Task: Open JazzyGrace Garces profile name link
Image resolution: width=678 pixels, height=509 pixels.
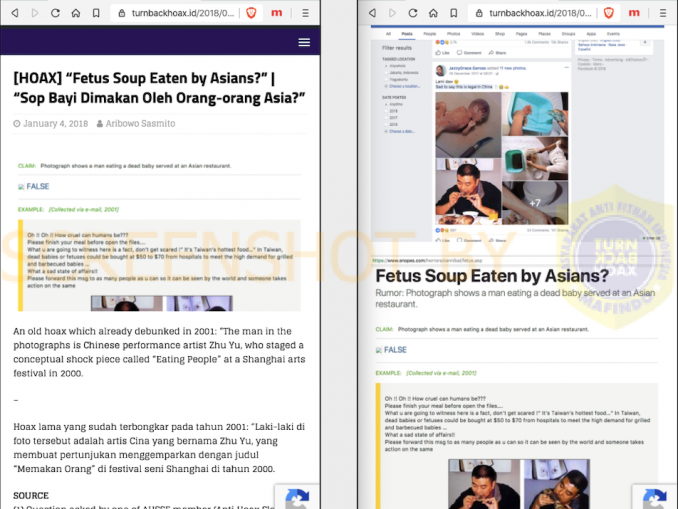Action: (x=467, y=68)
